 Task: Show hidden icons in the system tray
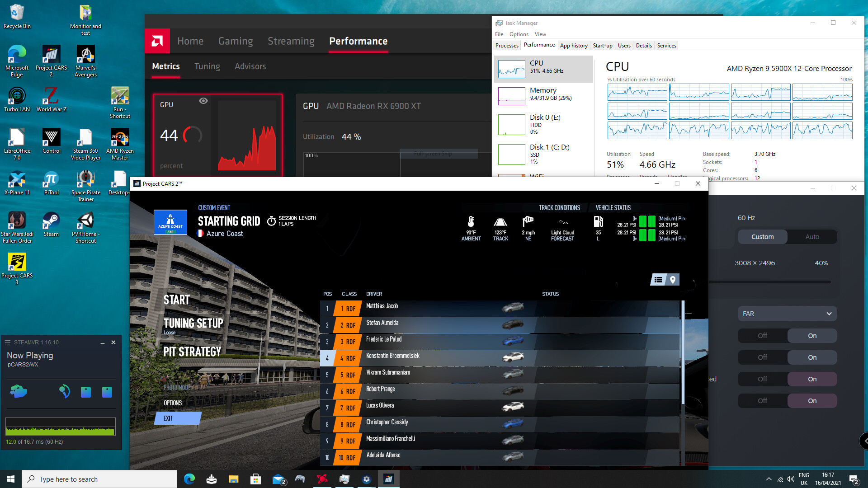pos(769,479)
